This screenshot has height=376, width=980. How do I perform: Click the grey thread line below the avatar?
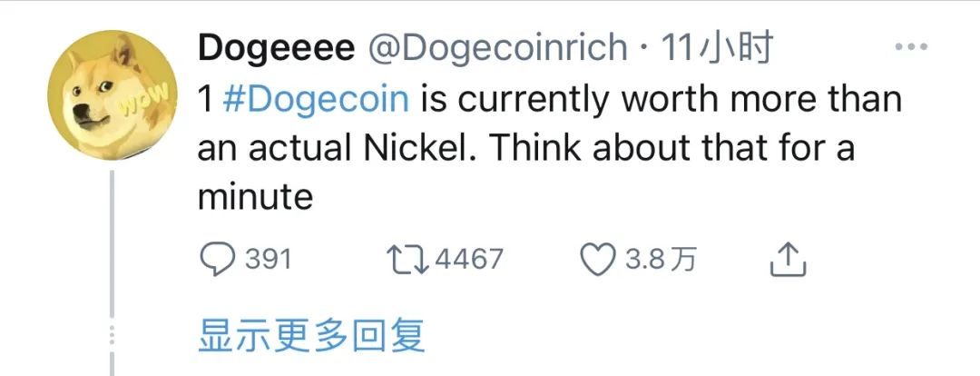pos(113,272)
